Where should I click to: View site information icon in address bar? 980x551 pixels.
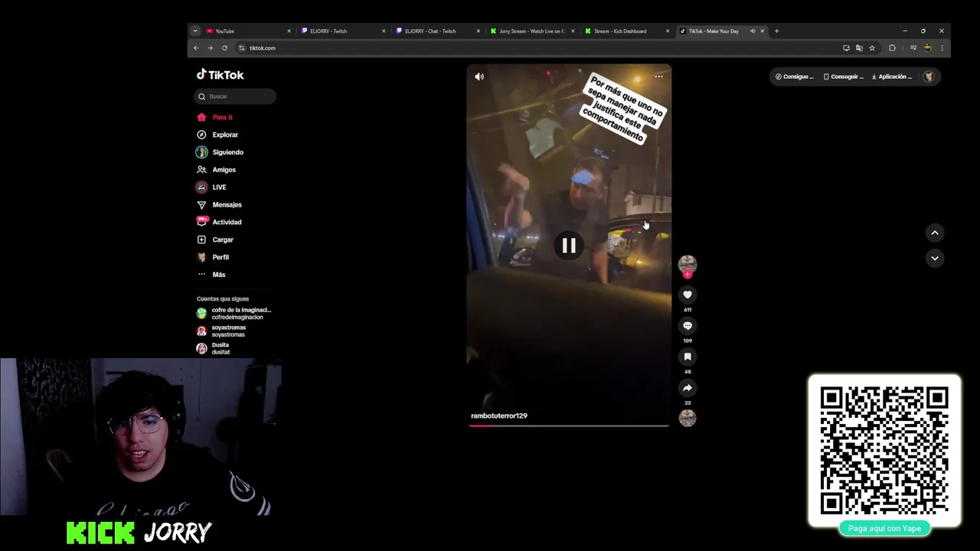(242, 48)
